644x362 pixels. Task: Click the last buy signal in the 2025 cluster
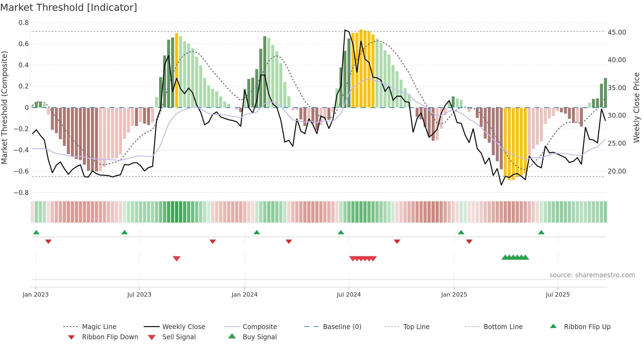pos(525,257)
